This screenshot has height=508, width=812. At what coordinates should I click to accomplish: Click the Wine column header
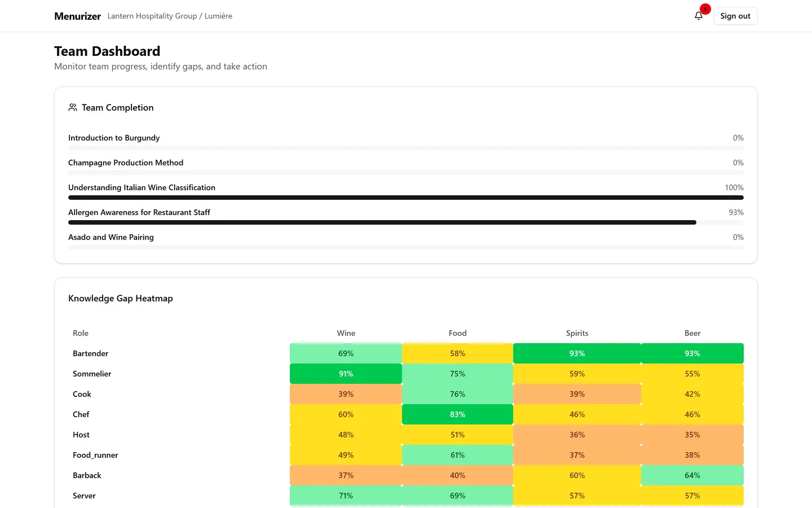[346, 333]
